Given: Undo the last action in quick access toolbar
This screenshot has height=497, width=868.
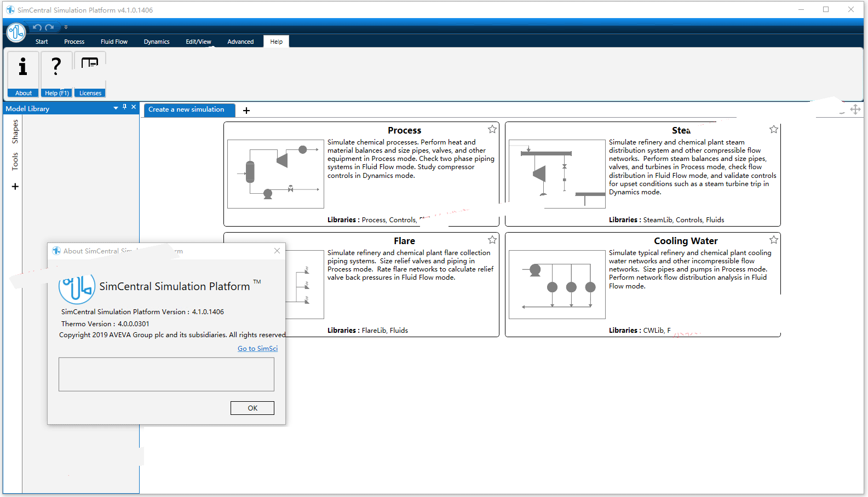Looking at the screenshot, I should (x=37, y=27).
